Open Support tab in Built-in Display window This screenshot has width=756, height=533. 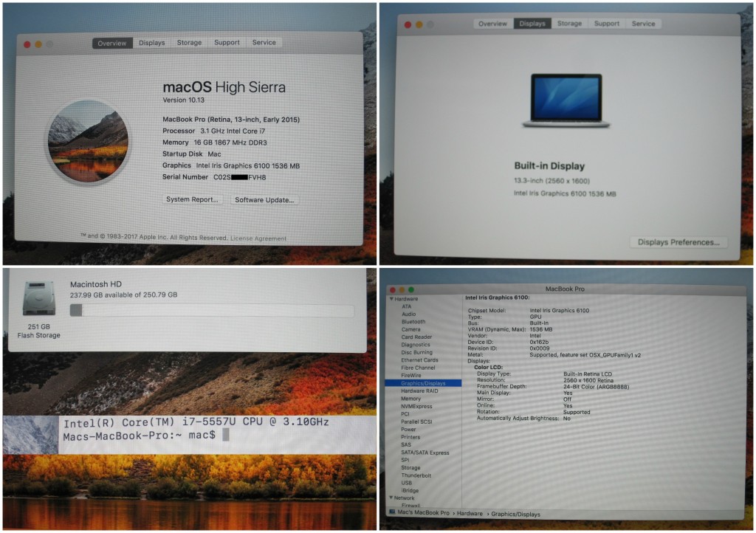tap(607, 23)
